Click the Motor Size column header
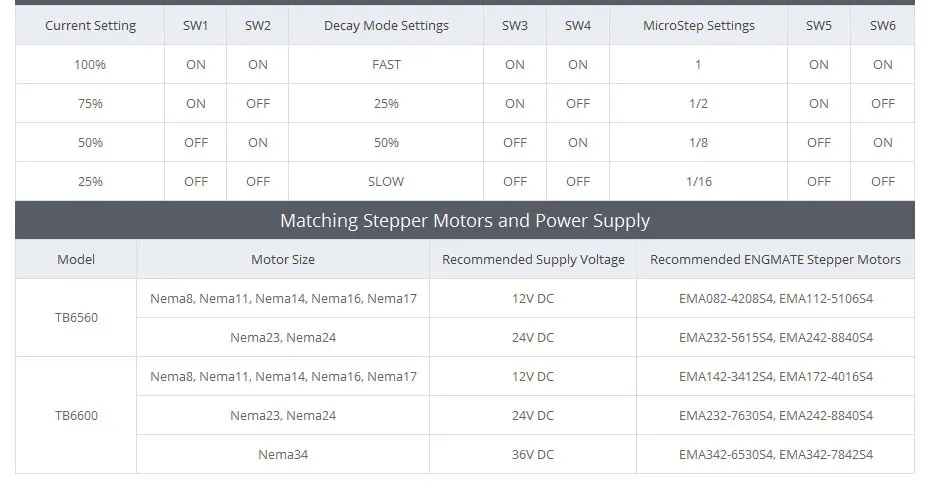This screenshot has height=500, width=930. [x=283, y=259]
